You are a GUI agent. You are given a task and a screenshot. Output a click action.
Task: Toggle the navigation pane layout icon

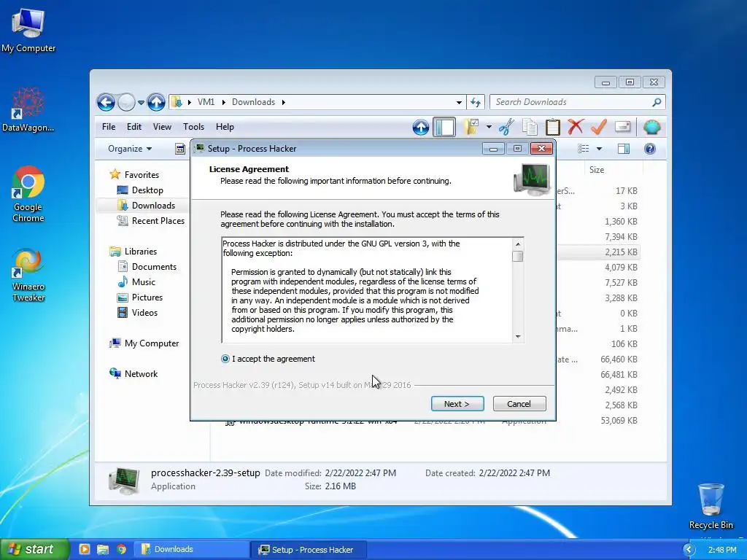point(444,127)
